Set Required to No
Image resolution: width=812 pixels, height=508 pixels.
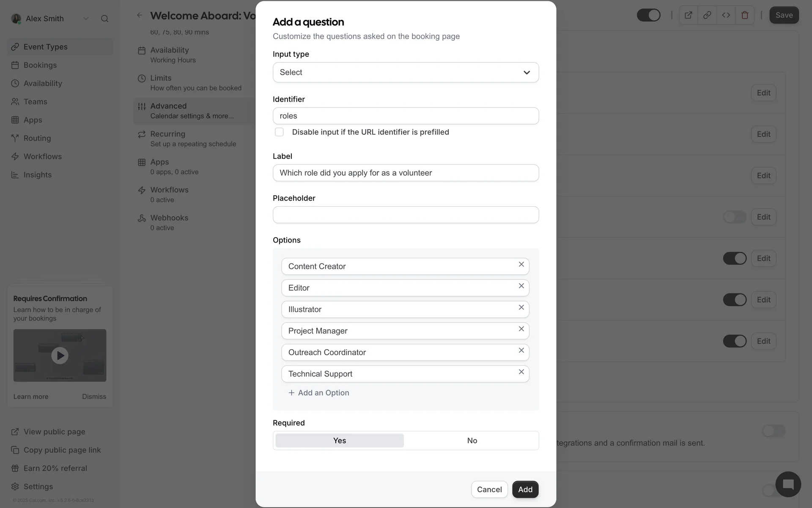coord(472,441)
